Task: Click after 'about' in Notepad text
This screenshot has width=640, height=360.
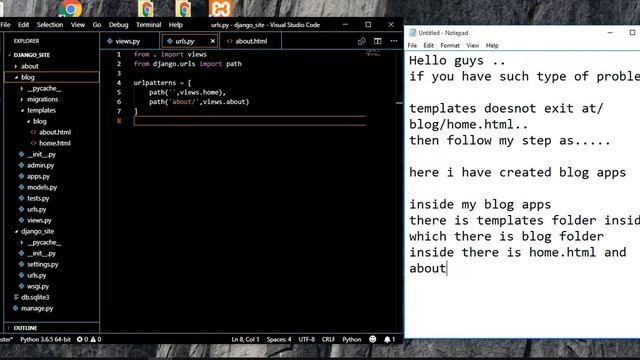Action: pyautogui.click(x=447, y=268)
